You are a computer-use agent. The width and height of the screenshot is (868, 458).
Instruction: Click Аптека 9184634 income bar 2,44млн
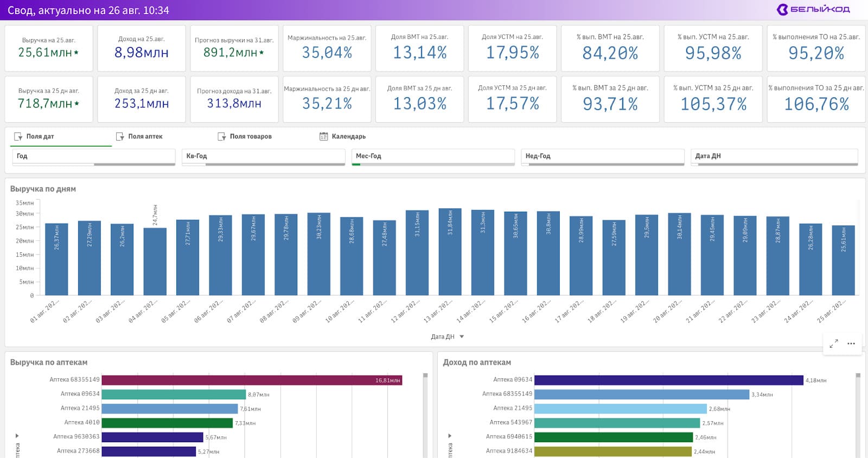tap(613, 451)
